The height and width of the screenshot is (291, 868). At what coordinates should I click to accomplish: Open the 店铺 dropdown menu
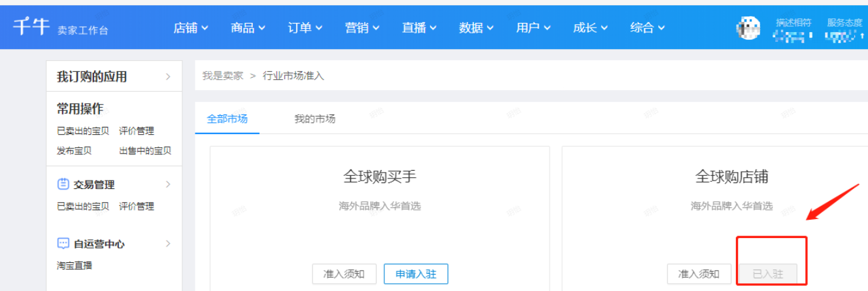pyautogui.click(x=190, y=27)
